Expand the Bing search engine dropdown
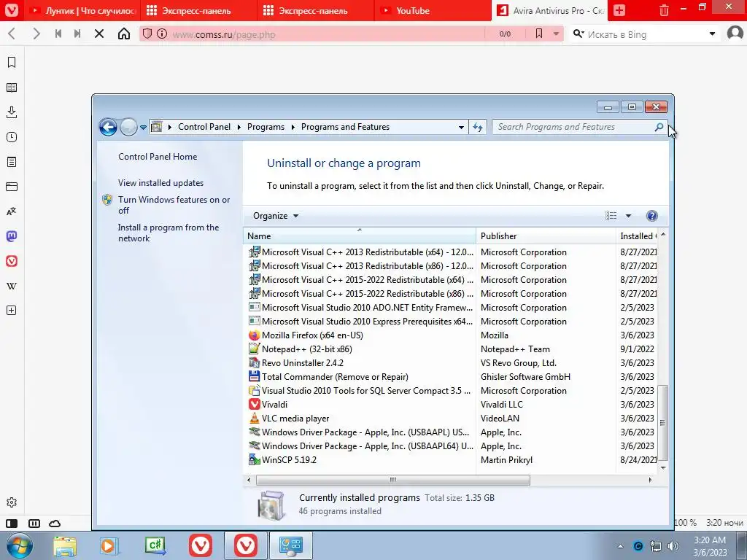747x560 pixels. coord(712,34)
